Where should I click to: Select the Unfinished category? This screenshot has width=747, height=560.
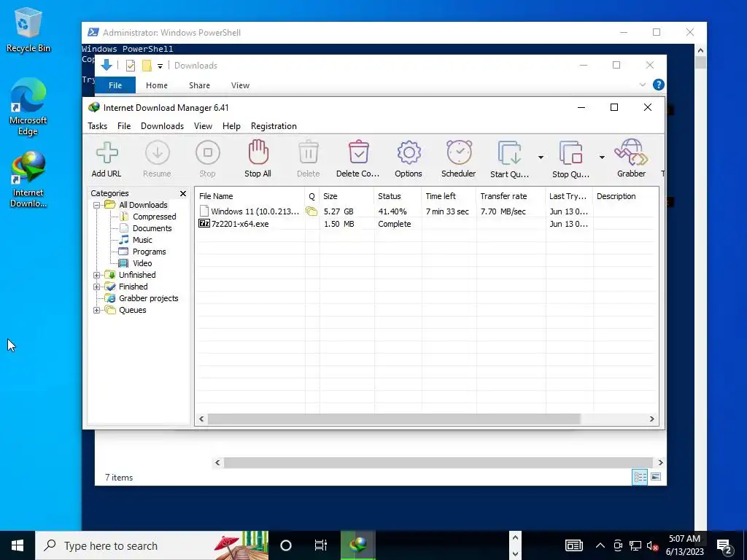click(x=137, y=275)
